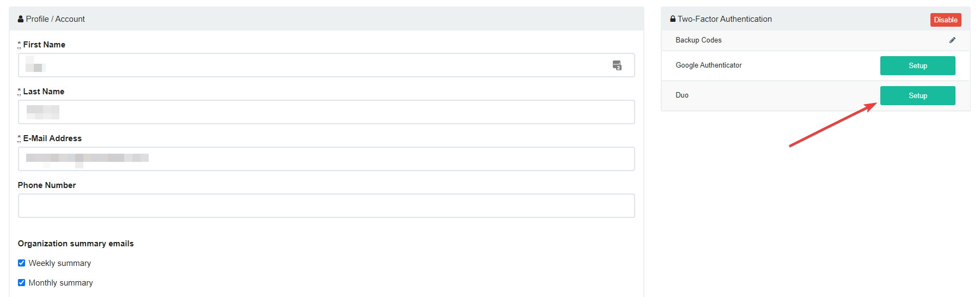Set up Google Authenticator
Viewport: 980px width, 297px height.
[x=917, y=65]
